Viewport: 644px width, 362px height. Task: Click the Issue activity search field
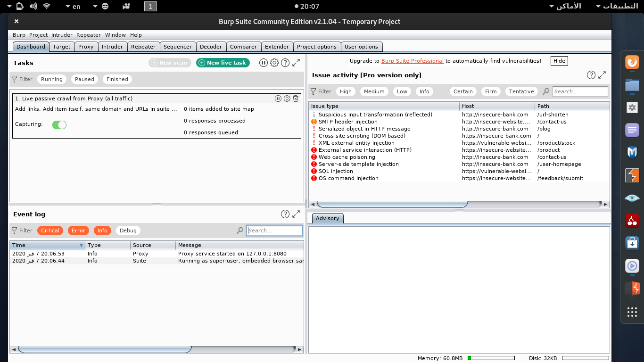pos(580,91)
